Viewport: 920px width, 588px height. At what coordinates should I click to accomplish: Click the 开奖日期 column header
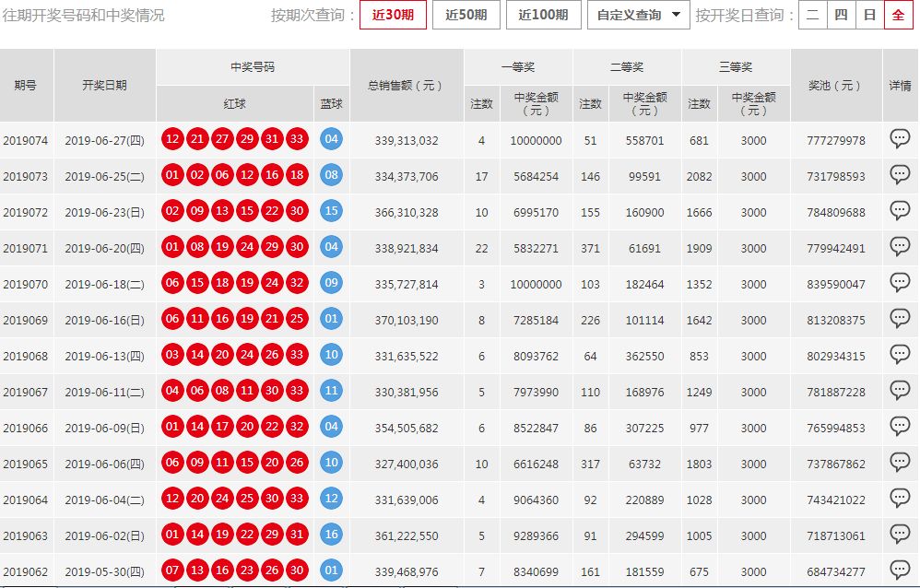(104, 85)
